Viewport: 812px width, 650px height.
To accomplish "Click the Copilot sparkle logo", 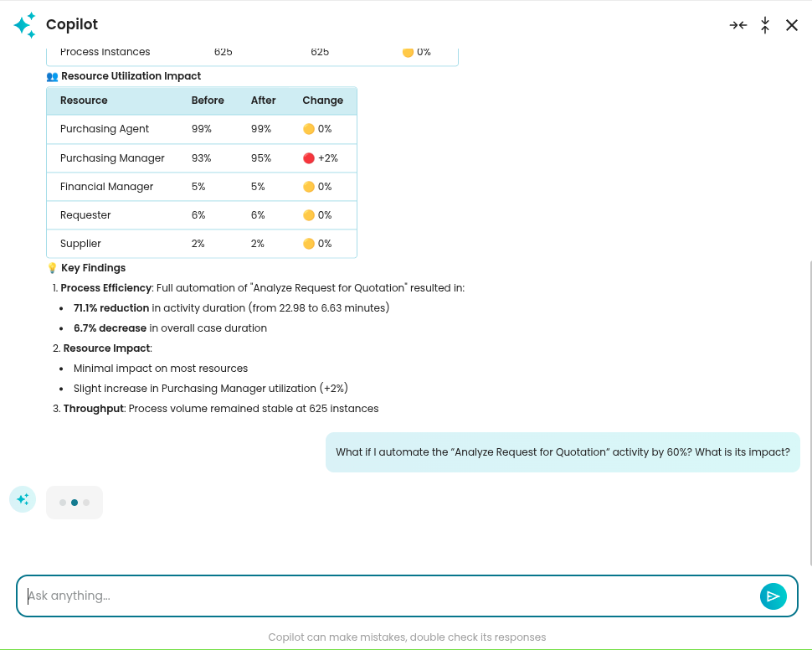I will click(25, 25).
